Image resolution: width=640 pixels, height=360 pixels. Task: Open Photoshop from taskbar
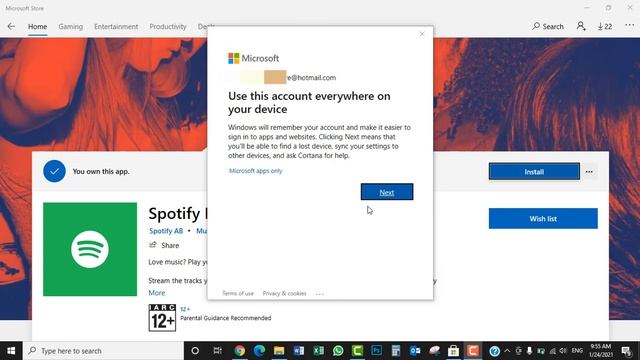coord(377,350)
